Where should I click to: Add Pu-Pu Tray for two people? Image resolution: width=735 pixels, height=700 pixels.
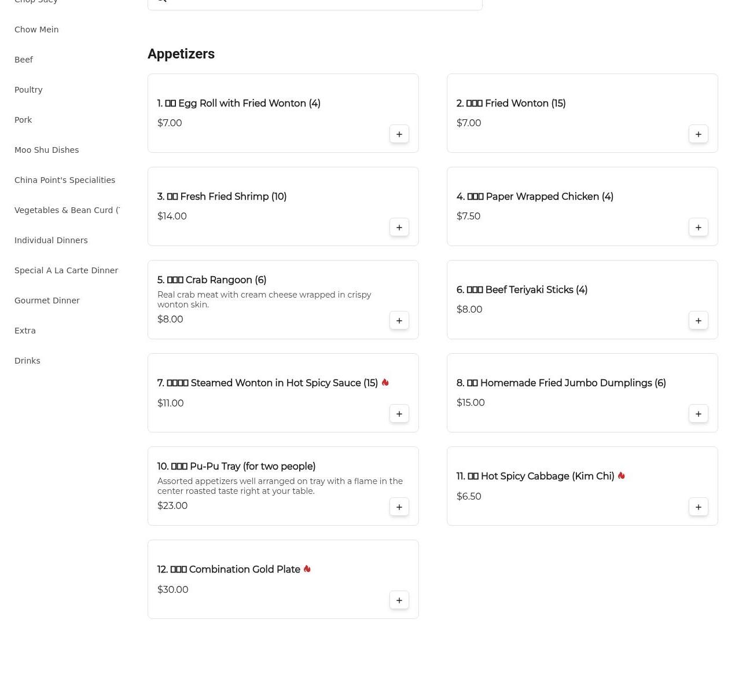click(399, 507)
